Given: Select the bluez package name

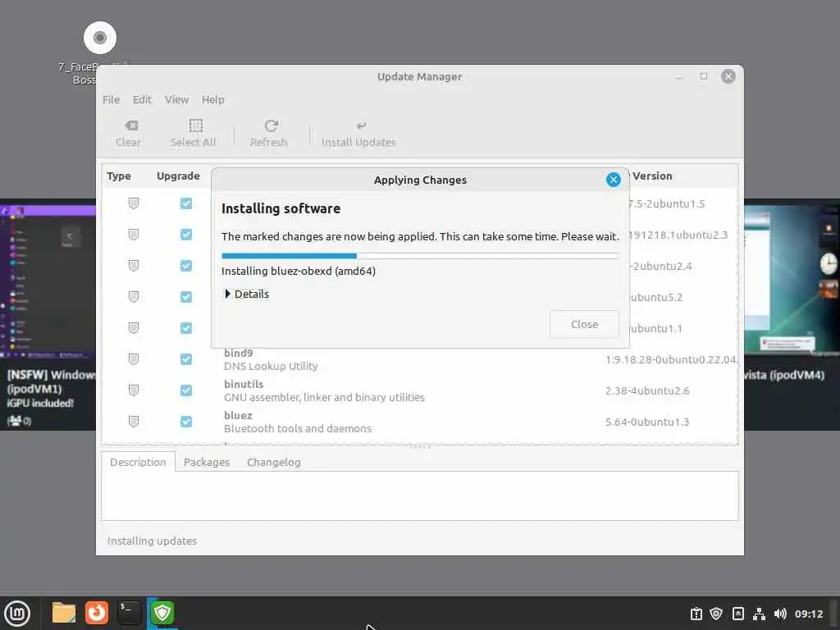Looking at the screenshot, I should (x=238, y=415).
